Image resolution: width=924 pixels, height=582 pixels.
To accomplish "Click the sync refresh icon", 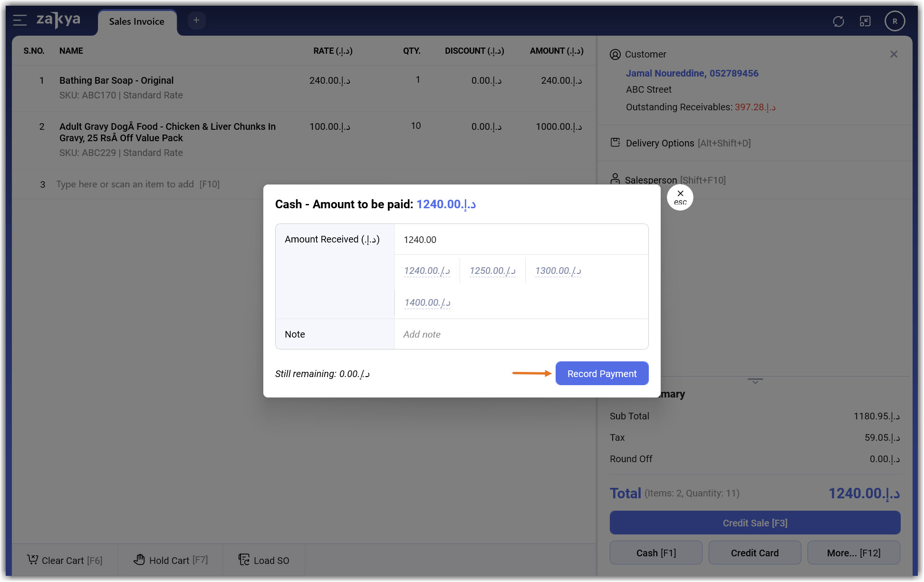I will coord(838,21).
